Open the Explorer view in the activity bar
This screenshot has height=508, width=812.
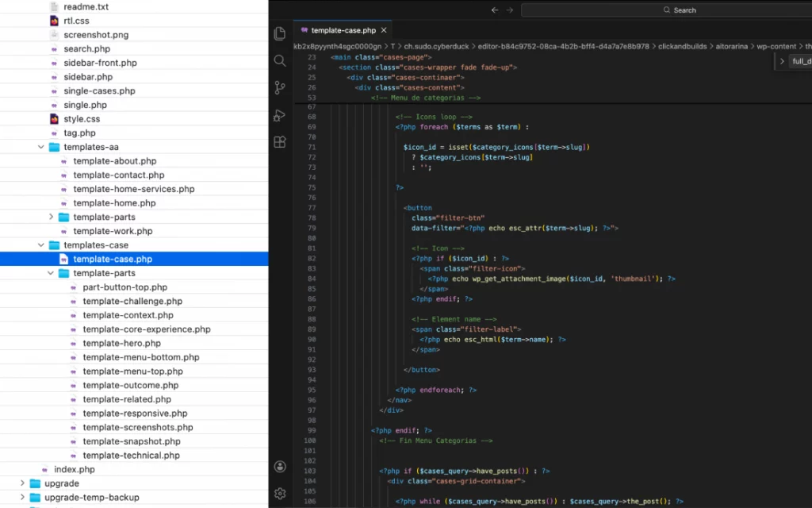tap(279, 33)
